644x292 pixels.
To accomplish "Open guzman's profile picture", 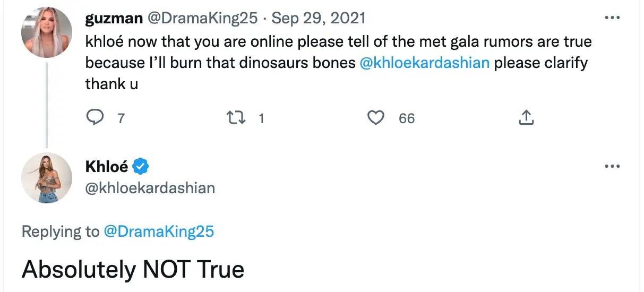I will point(46,33).
